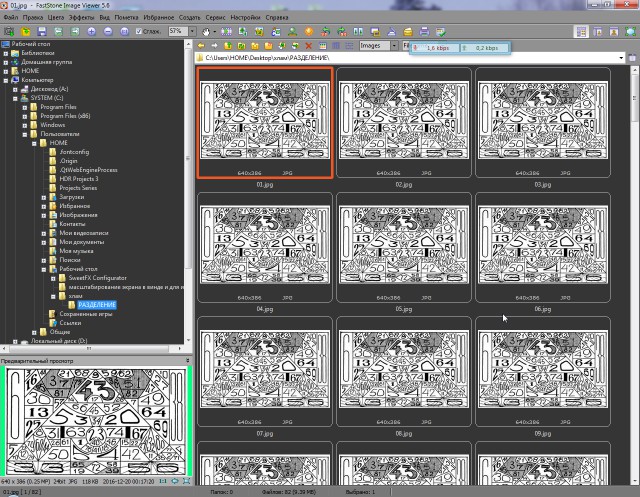Click the Save As floppy icon
Image resolution: width=640 pixels, height=497 pixels.
pos(42,31)
